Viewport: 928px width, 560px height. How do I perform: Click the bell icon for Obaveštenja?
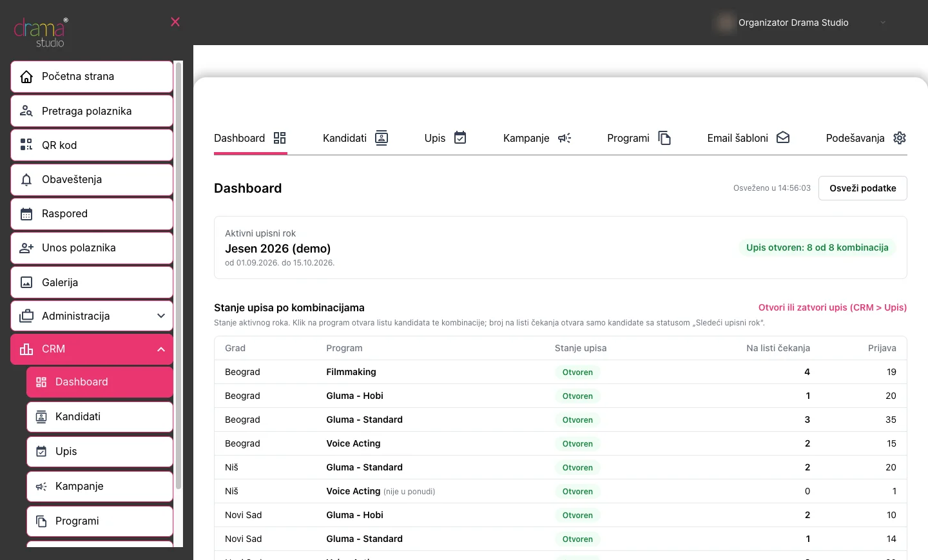tap(26, 179)
